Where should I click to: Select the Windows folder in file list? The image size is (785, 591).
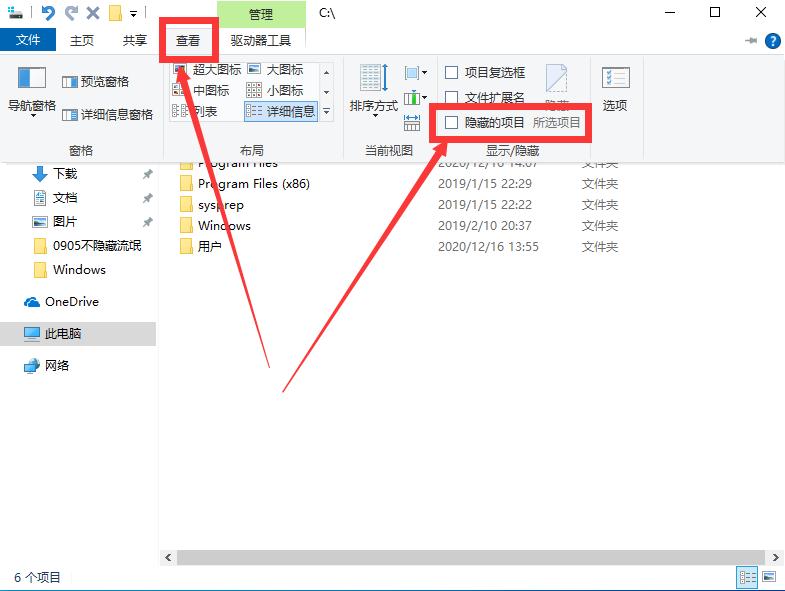(224, 226)
